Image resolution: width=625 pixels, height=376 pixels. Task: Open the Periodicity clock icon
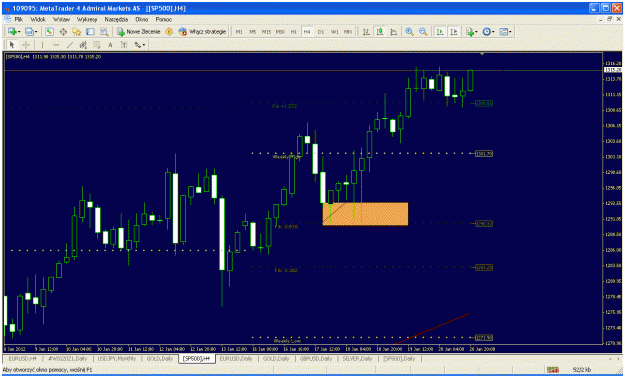[x=486, y=31]
